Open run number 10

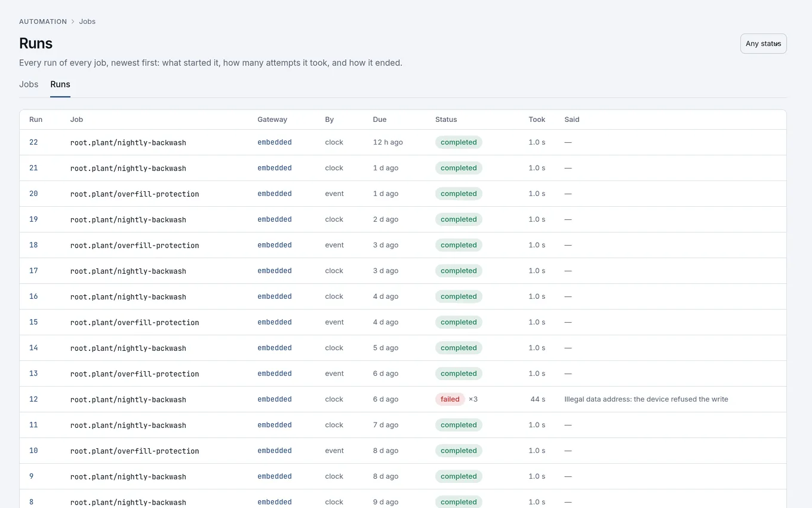(x=33, y=451)
